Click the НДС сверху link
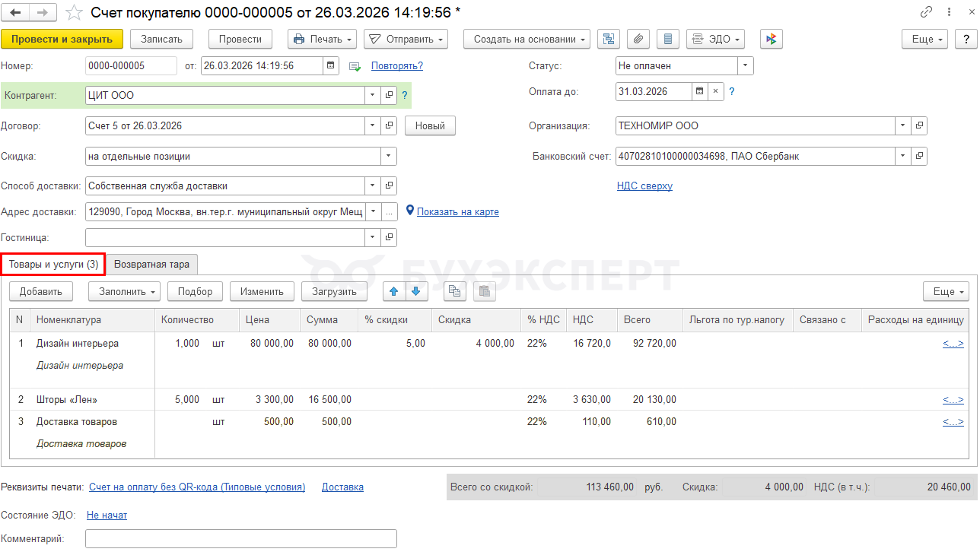This screenshot has width=980, height=552. point(644,186)
